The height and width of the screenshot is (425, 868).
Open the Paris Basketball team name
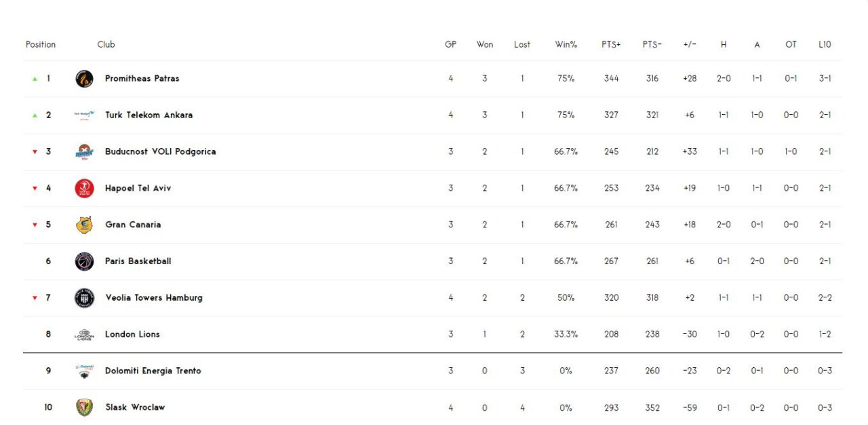coord(138,261)
